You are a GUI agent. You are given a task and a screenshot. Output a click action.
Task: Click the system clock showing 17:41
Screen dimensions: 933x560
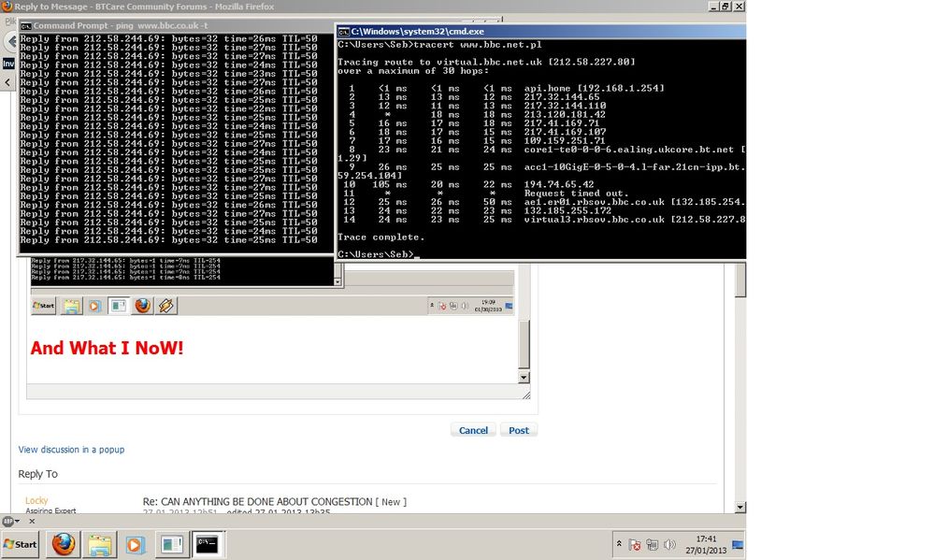pyautogui.click(x=706, y=544)
